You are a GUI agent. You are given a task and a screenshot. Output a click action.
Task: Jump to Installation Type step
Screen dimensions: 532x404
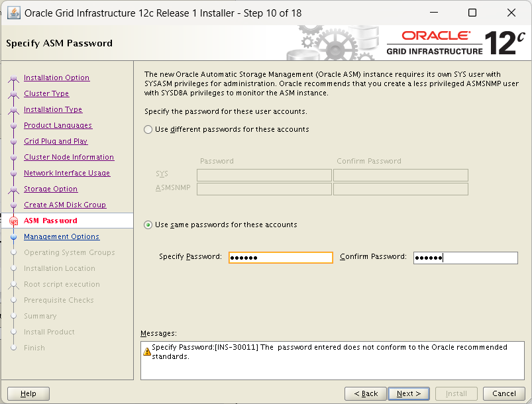[x=53, y=109]
